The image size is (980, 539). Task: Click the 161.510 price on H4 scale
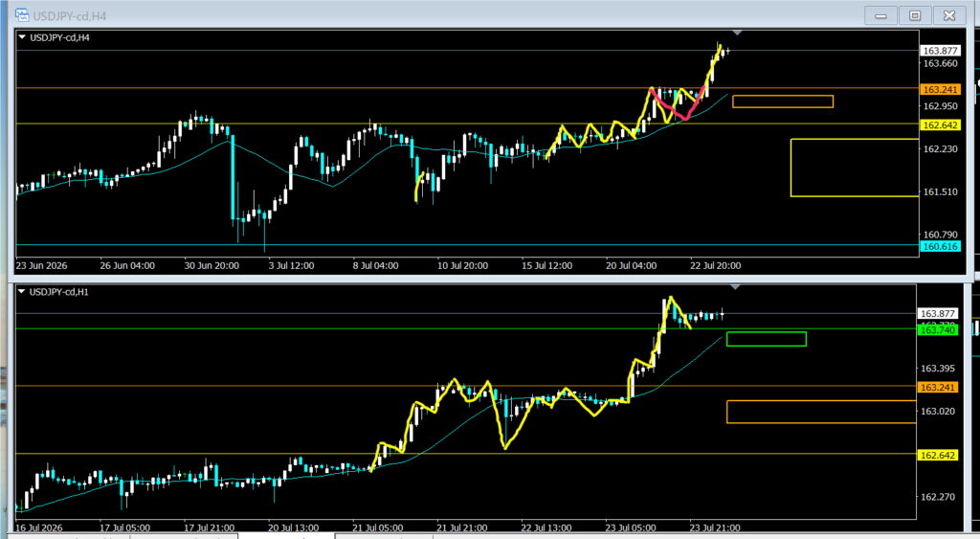[x=940, y=192]
